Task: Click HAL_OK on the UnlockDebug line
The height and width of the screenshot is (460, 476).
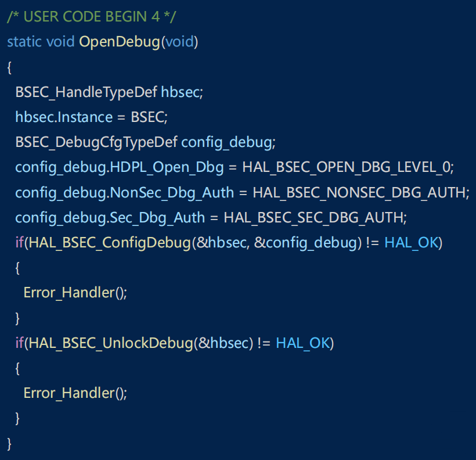Action: click(302, 343)
